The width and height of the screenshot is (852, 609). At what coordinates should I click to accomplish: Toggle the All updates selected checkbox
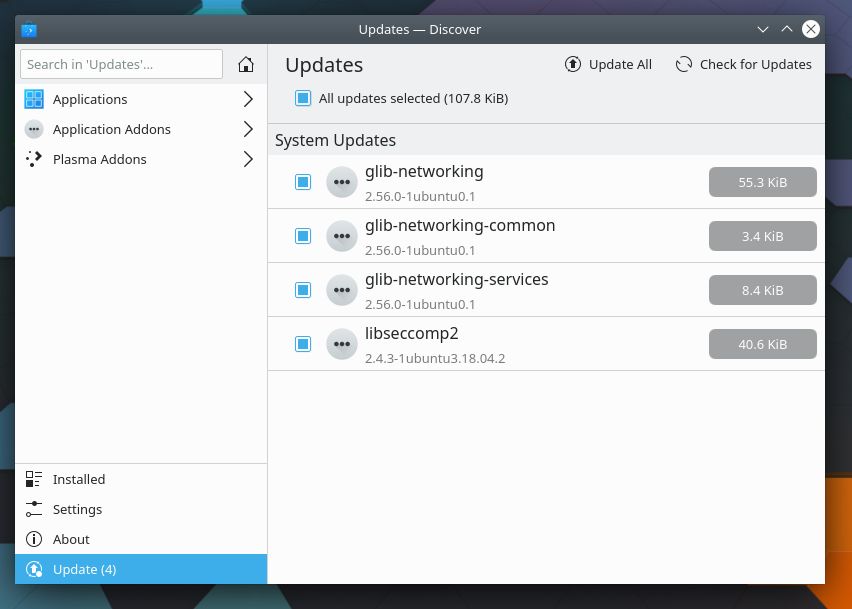[x=303, y=98]
